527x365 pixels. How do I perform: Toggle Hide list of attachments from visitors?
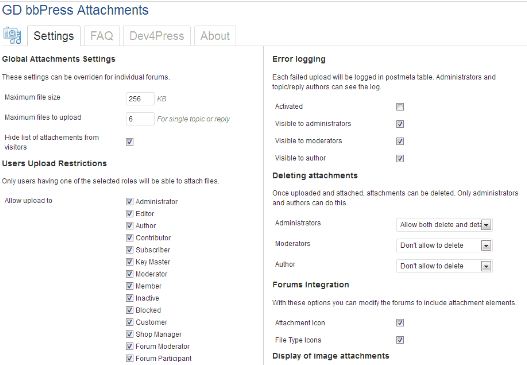(x=130, y=141)
